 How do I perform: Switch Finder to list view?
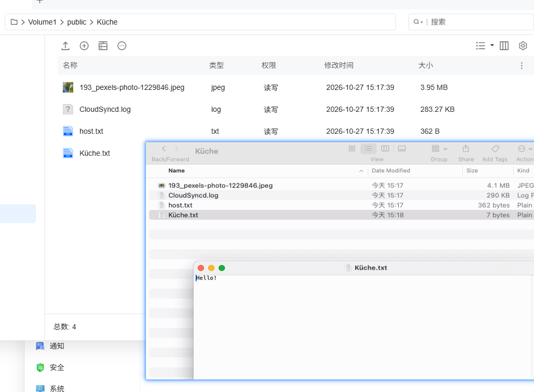click(x=368, y=149)
